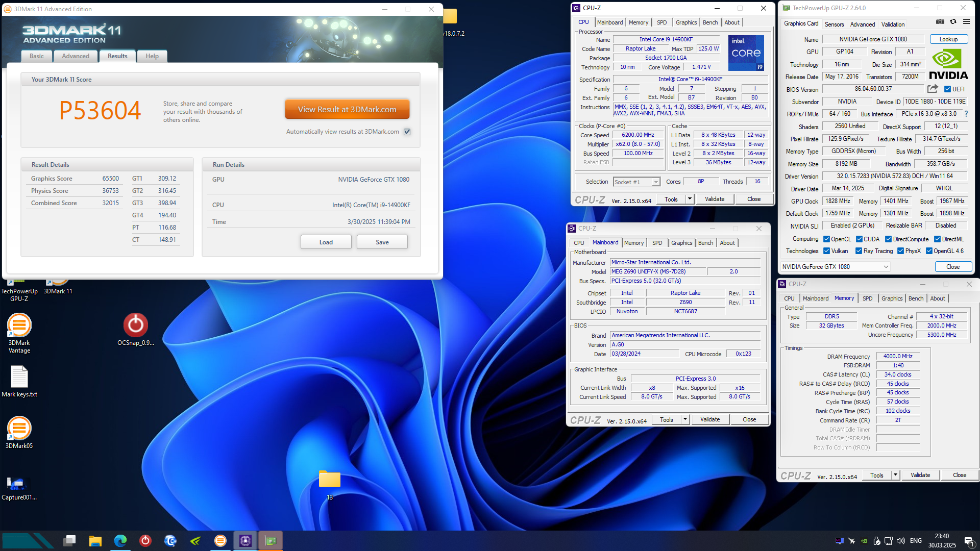The width and height of the screenshot is (980, 551).
Task: Click Save button in Run Details
Action: pos(382,242)
